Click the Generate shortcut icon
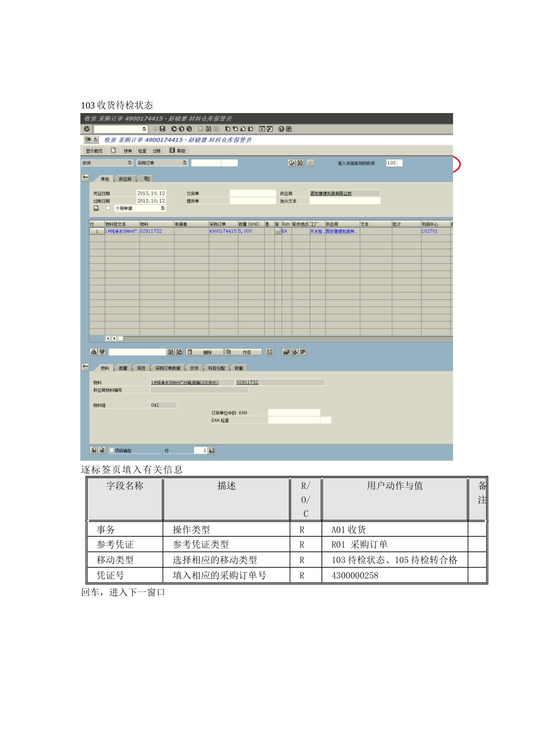The image size is (534, 756). [x=270, y=129]
